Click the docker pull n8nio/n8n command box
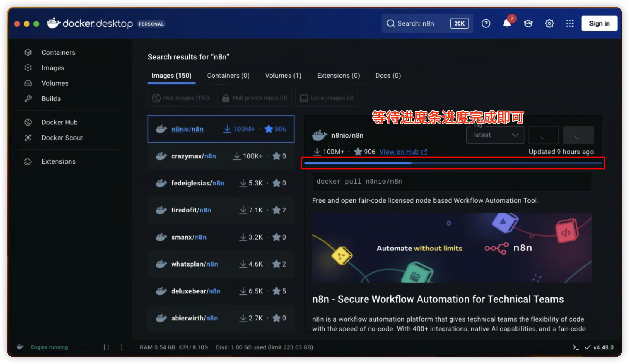The height and width of the screenshot is (364, 629). (451, 182)
